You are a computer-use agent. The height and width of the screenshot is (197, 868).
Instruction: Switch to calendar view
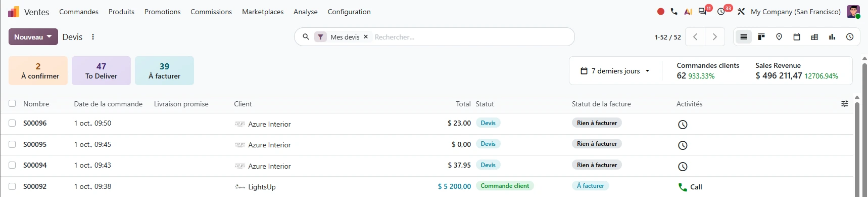tap(797, 37)
